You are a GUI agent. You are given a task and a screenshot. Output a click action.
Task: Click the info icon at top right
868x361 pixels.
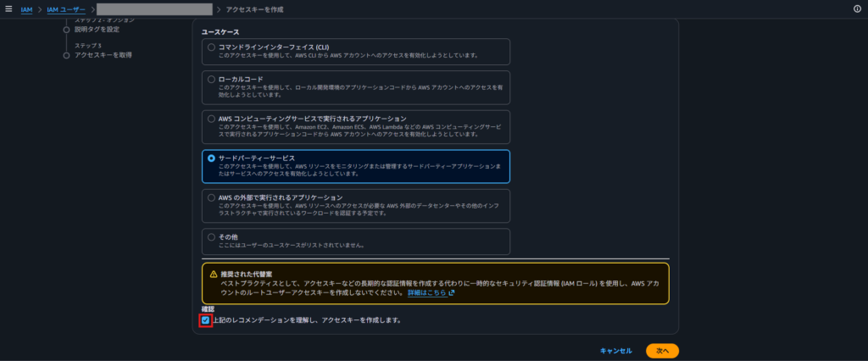click(858, 8)
